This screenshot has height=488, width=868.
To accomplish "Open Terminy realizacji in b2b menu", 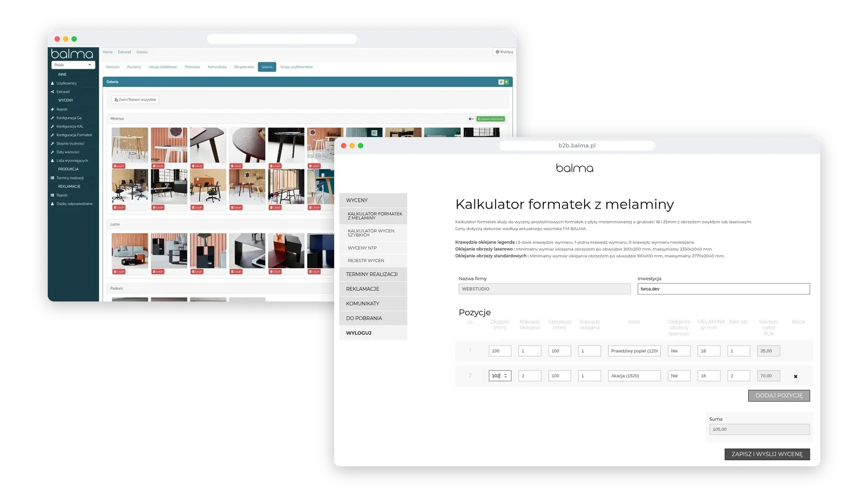I will pyautogui.click(x=373, y=274).
